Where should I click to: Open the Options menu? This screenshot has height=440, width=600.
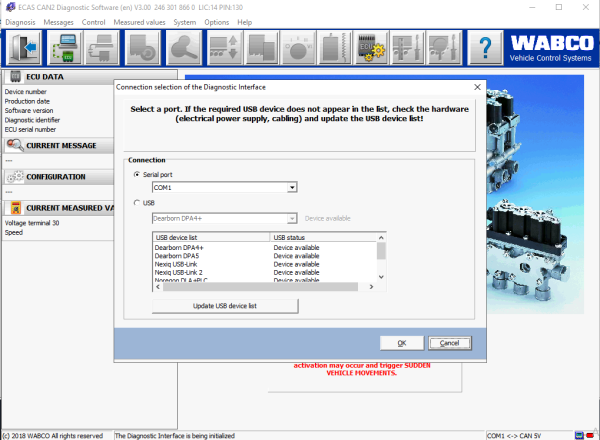click(217, 22)
